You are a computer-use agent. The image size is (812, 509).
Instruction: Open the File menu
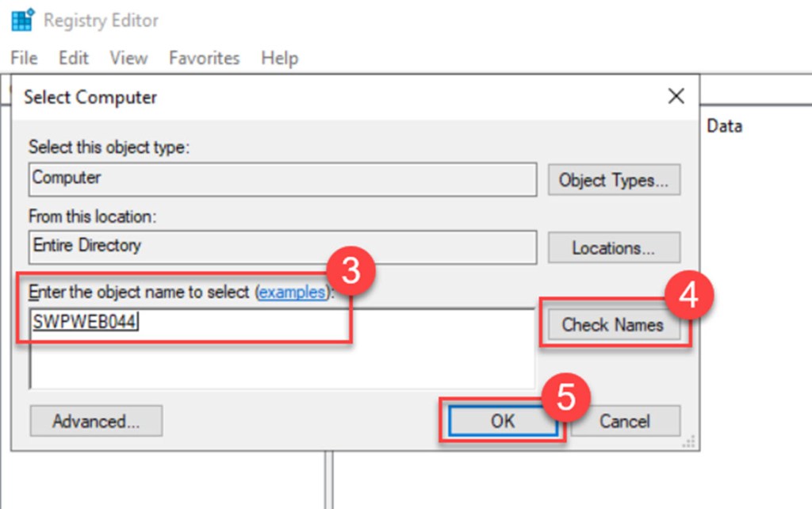click(24, 58)
